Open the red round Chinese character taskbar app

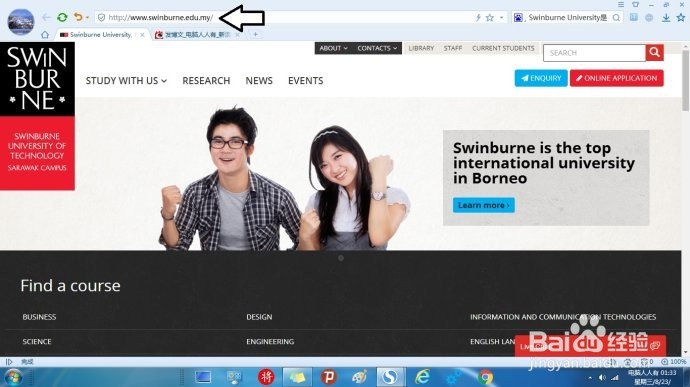(266, 377)
